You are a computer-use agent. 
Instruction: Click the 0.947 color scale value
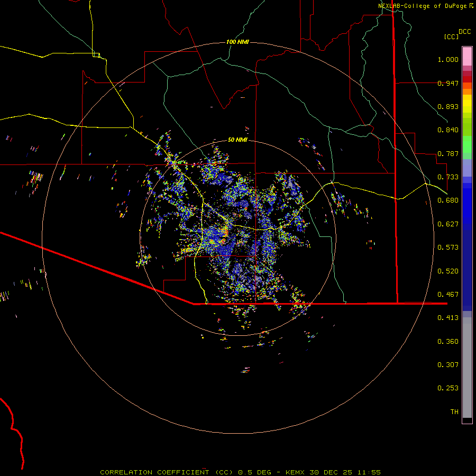pos(448,83)
